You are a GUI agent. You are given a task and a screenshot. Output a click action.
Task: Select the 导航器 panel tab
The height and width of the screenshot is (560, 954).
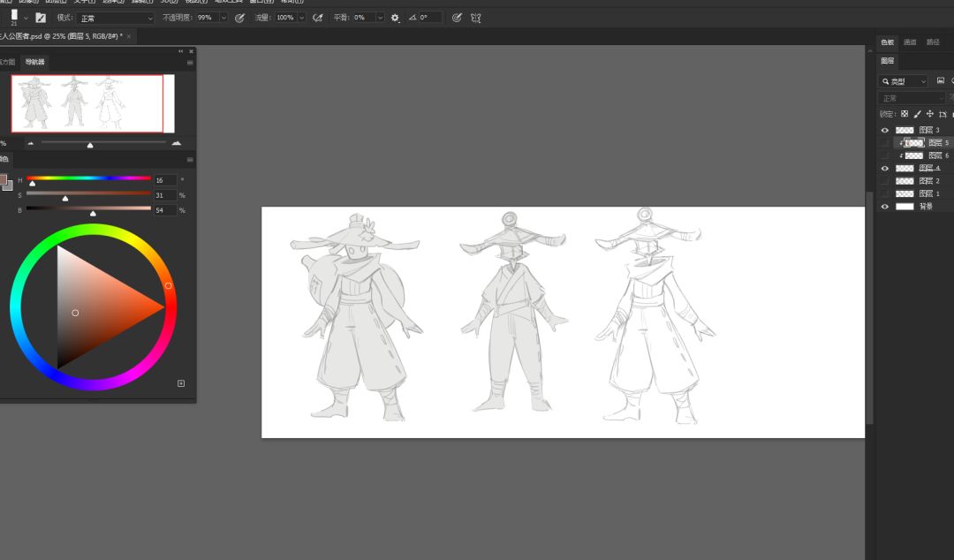pos(34,62)
